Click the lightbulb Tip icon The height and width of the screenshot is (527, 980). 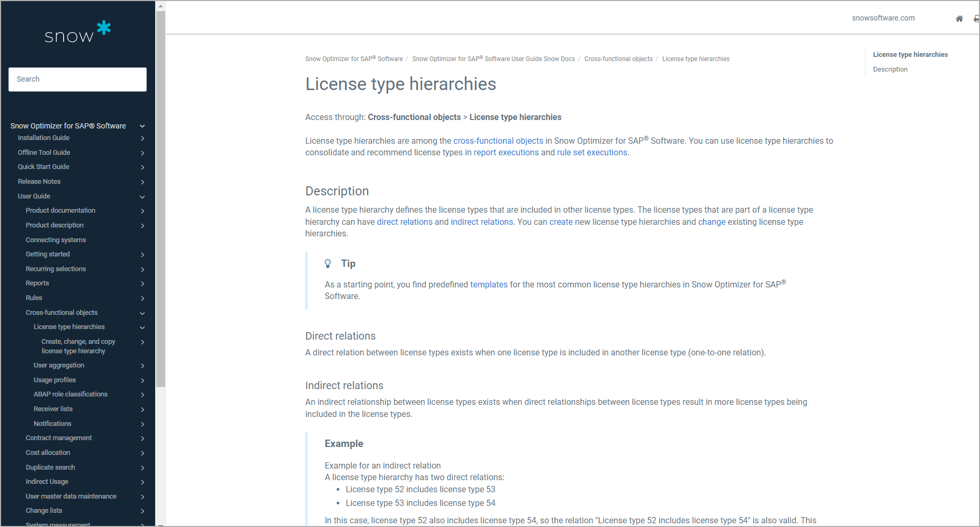pyautogui.click(x=328, y=263)
